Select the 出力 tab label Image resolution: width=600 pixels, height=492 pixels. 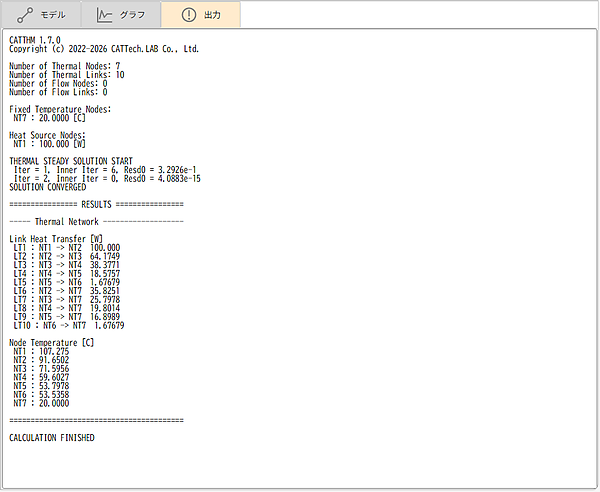click(213, 15)
